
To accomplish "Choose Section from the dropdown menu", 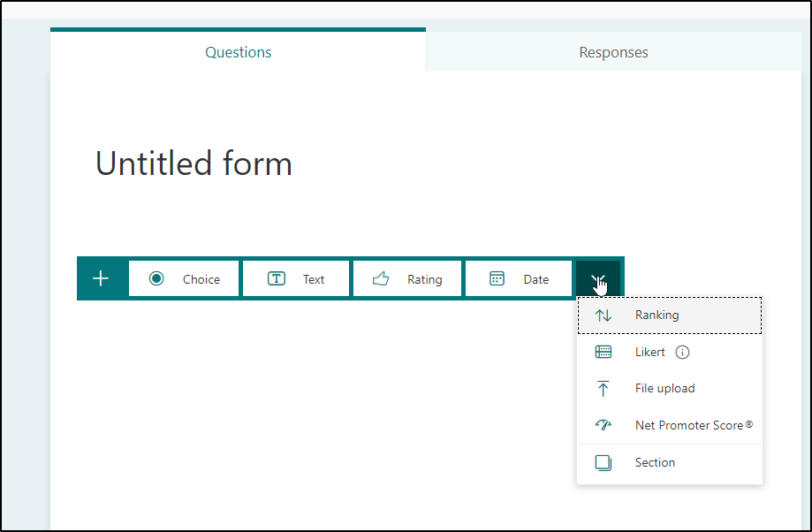I will [655, 462].
